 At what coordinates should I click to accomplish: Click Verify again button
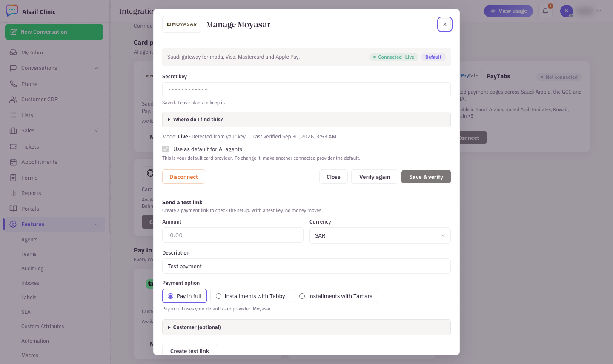[x=375, y=177]
